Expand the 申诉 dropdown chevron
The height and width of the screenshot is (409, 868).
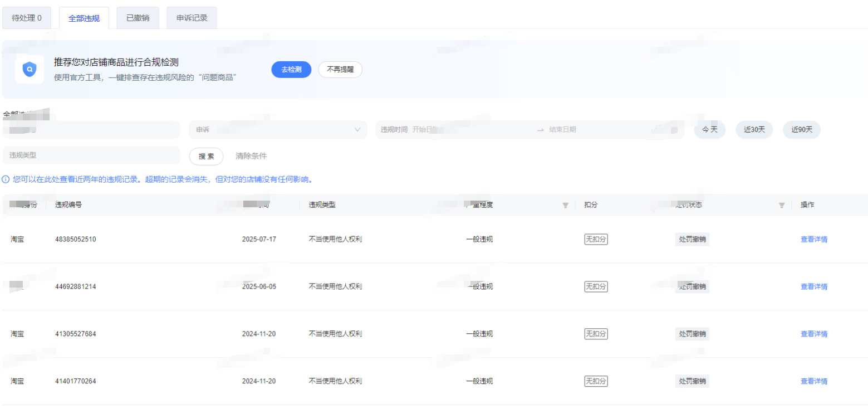[x=357, y=130]
